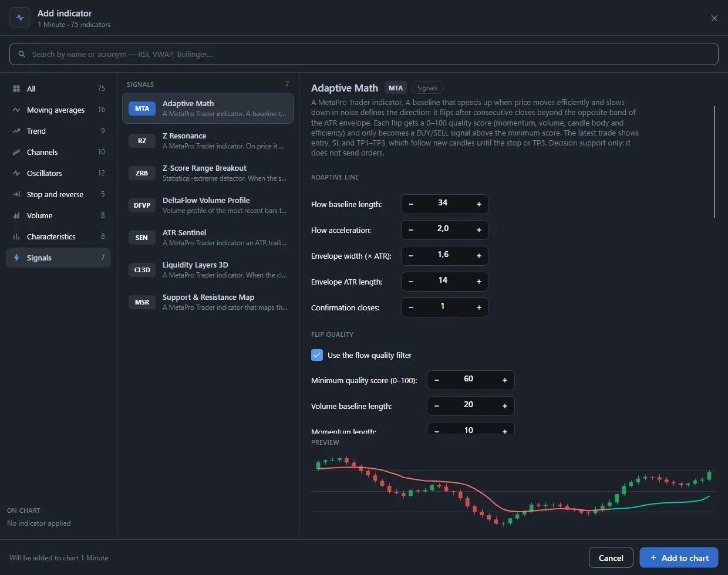Click the Add indicator pulse icon in header
728x575 pixels.
tap(20, 18)
